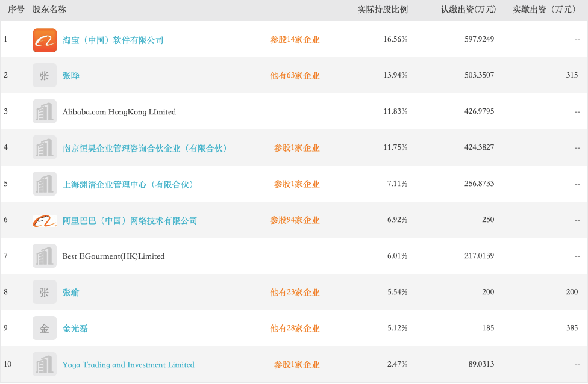Click the building icon for Yoga Trading and Investment Limited
The image size is (588, 384).
(x=45, y=364)
